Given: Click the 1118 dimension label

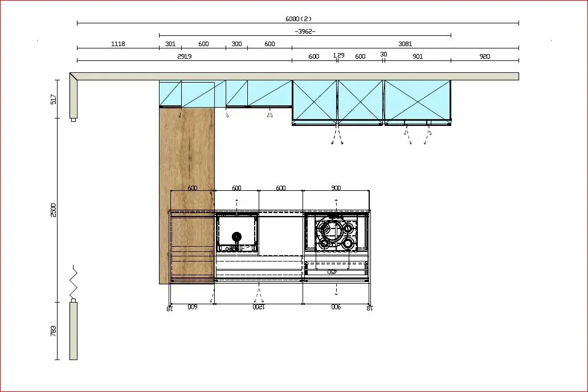Looking at the screenshot, I should coord(118,44).
